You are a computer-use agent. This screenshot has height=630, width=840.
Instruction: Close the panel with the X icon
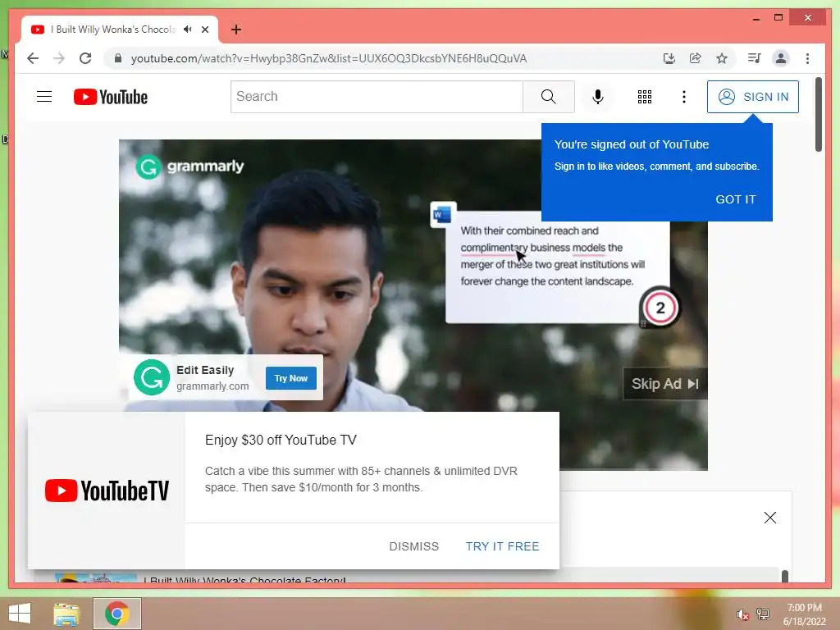pyautogui.click(x=769, y=518)
